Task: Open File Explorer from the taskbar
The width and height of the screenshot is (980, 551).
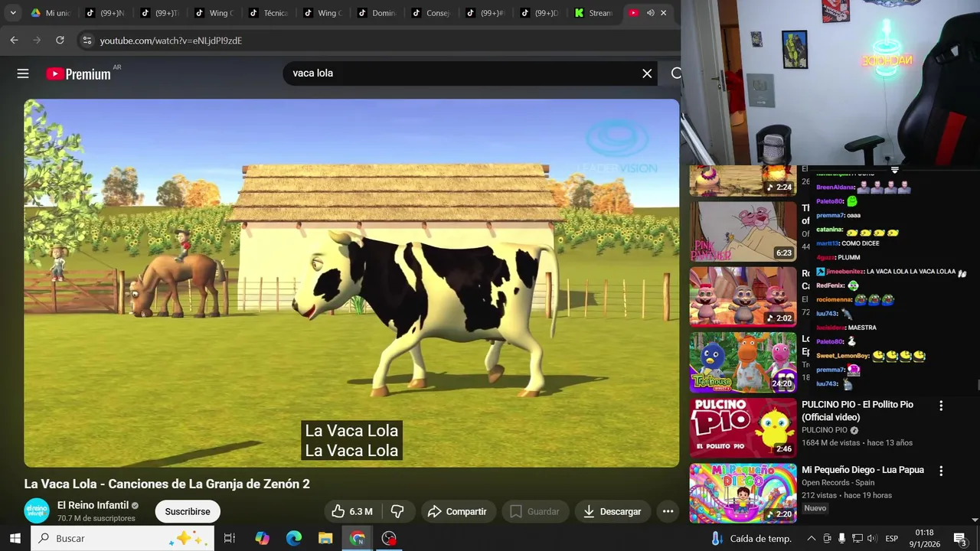Action: tap(325, 539)
